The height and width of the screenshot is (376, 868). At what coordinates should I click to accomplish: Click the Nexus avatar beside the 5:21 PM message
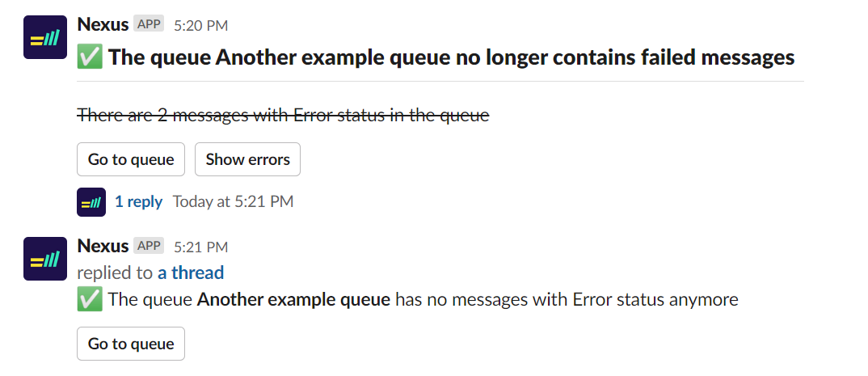tap(45, 259)
